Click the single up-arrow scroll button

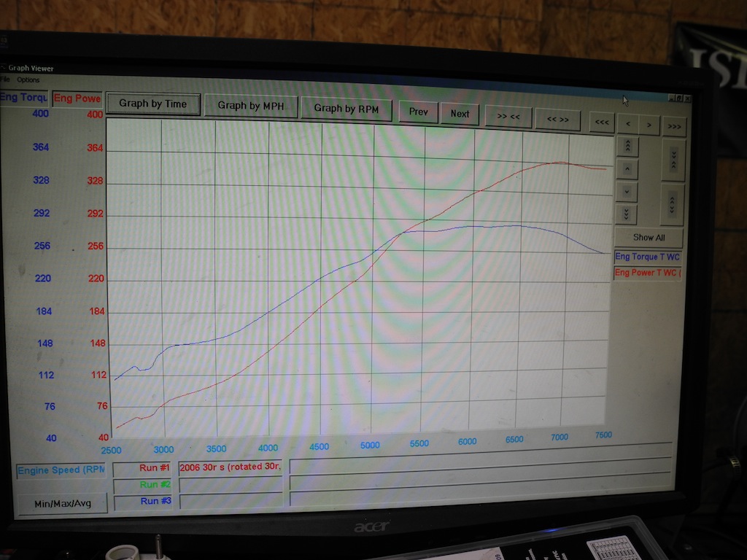point(627,169)
